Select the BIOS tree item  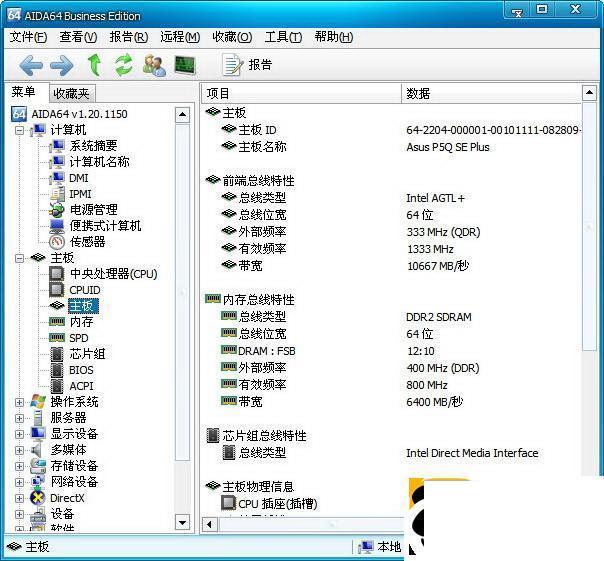(81, 370)
